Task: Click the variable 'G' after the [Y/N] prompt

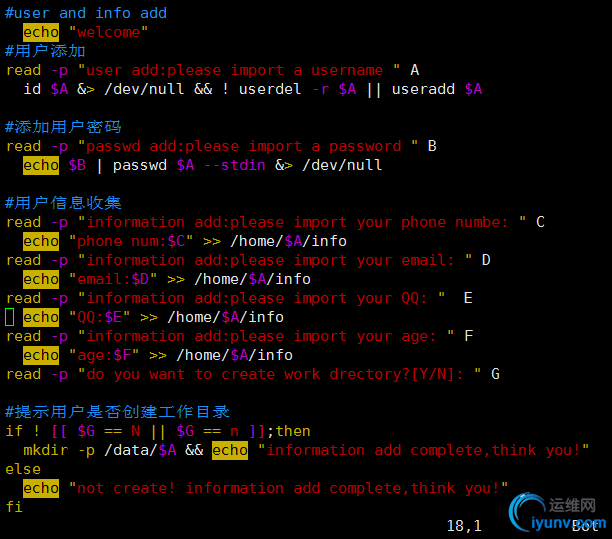Action: (495, 374)
